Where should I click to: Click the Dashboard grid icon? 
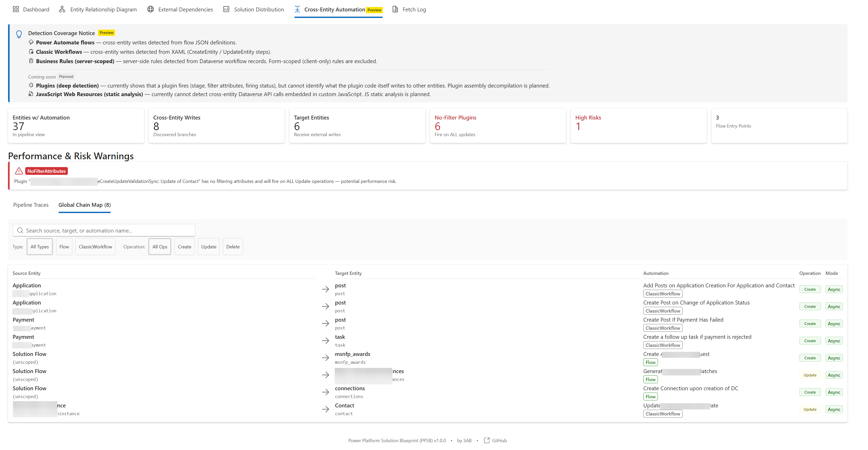(x=16, y=9)
